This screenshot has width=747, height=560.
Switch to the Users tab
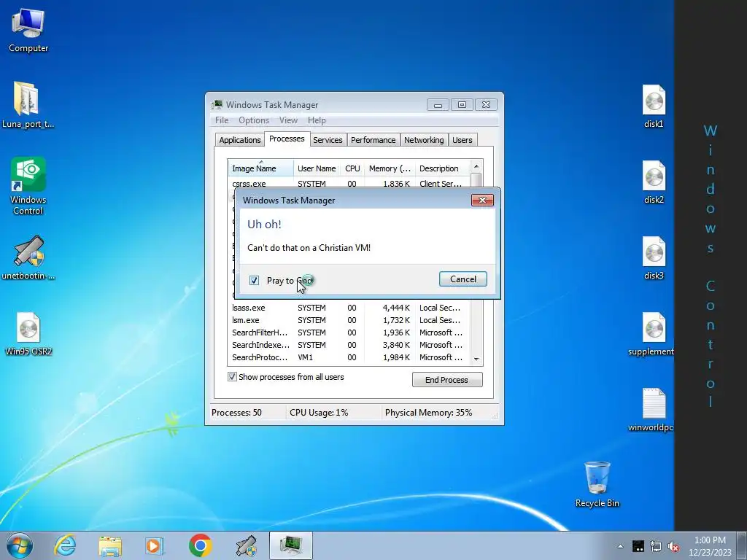pos(462,140)
